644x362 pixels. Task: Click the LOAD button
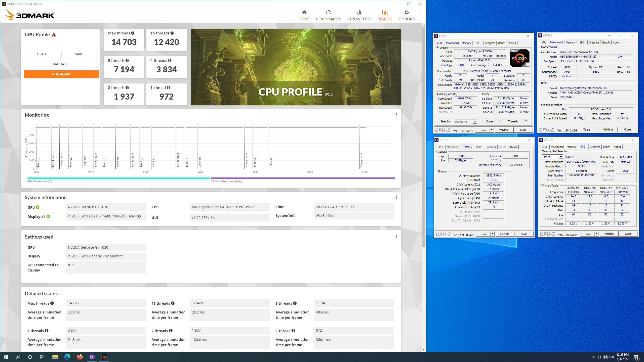click(x=42, y=54)
